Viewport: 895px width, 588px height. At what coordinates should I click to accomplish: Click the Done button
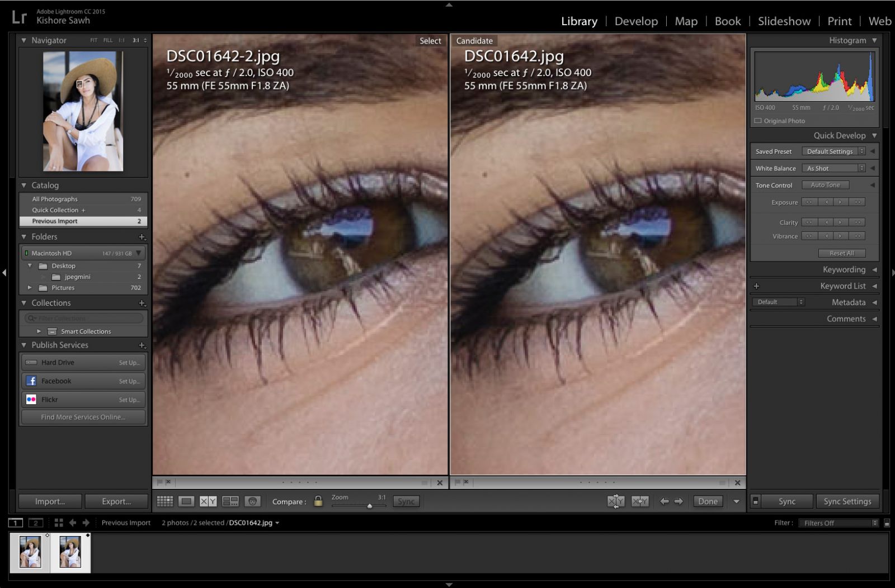[x=708, y=501]
